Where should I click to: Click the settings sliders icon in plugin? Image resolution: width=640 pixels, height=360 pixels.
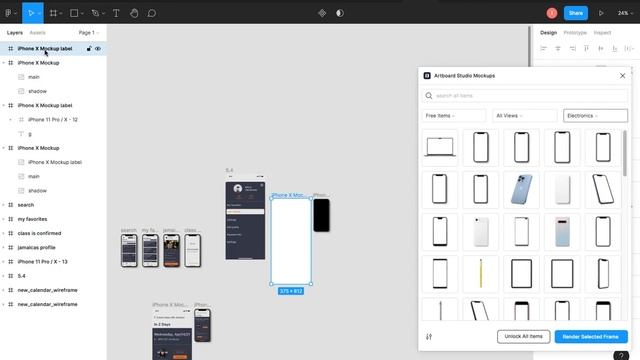pos(429,337)
